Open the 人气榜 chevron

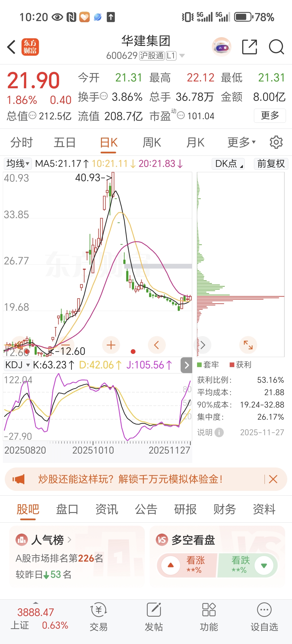[x=69, y=540]
